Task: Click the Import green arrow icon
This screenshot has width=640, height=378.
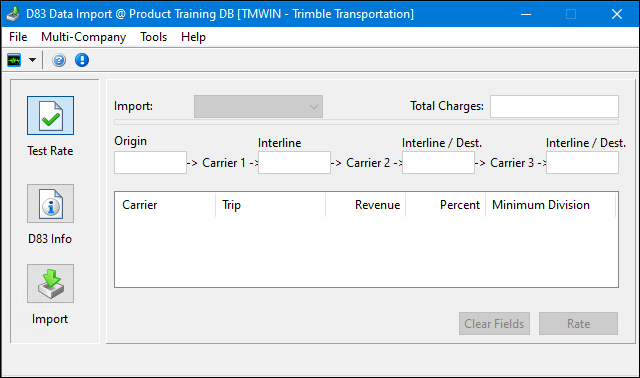Action: point(51,283)
